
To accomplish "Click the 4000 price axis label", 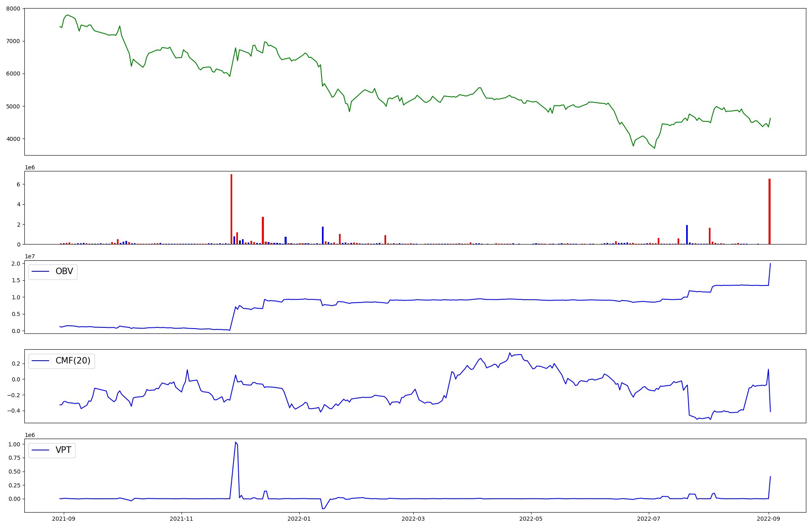I will (x=13, y=139).
